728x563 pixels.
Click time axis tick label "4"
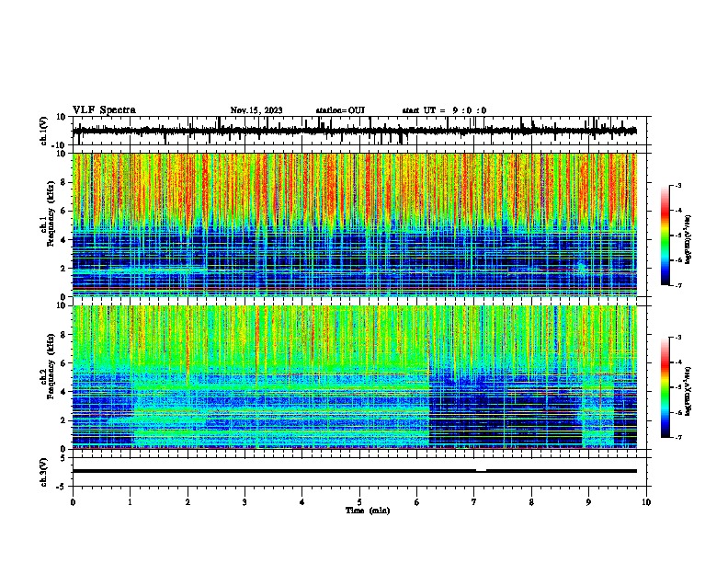pos(302,502)
